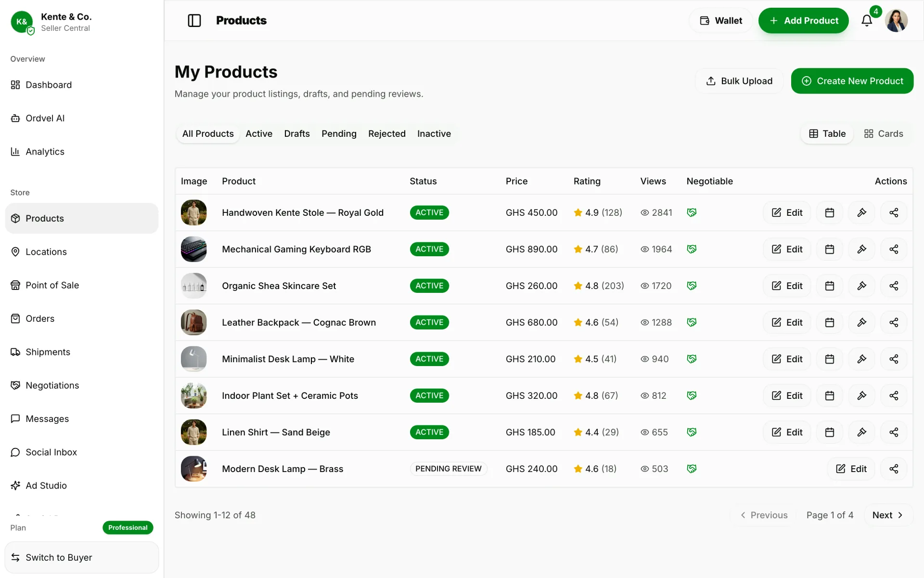The height and width of the screenshot is (578, 924).
Task: Open calendar for Organic Shea Skincare Set
Action: pos(830,286)
